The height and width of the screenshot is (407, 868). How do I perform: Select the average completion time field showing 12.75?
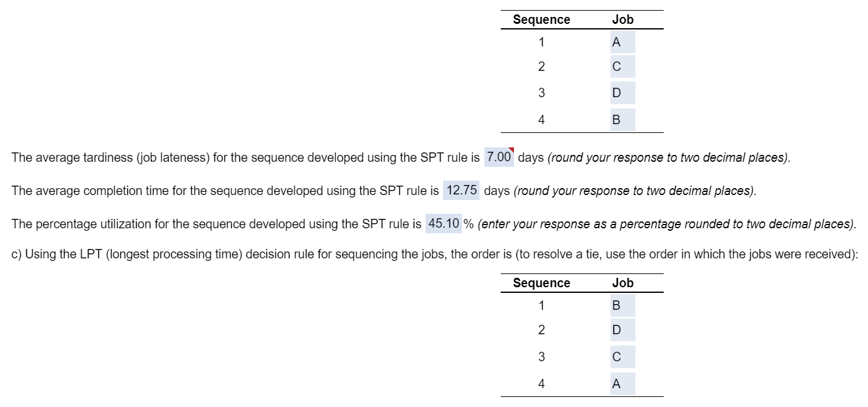pyautogui.click(x=461, y=191)
